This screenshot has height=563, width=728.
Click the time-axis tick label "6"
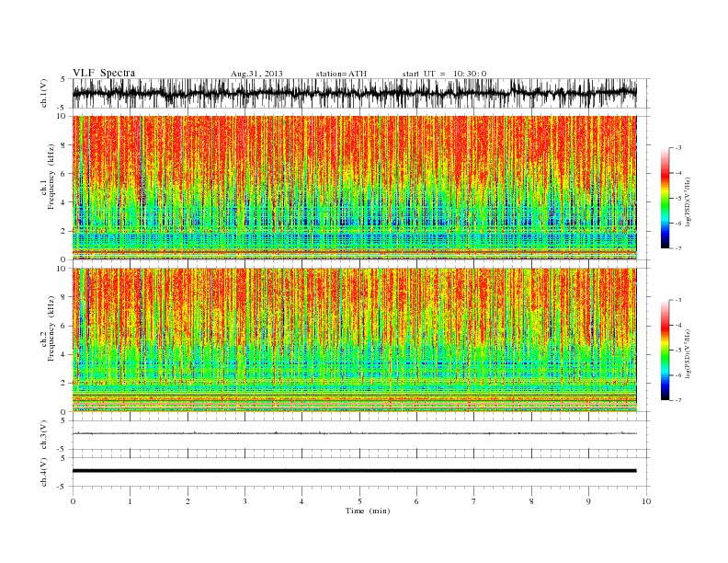pos(416,501)
